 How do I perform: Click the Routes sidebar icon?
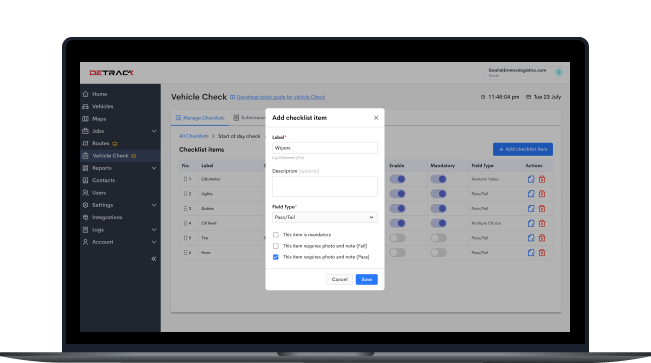[86, 143]
